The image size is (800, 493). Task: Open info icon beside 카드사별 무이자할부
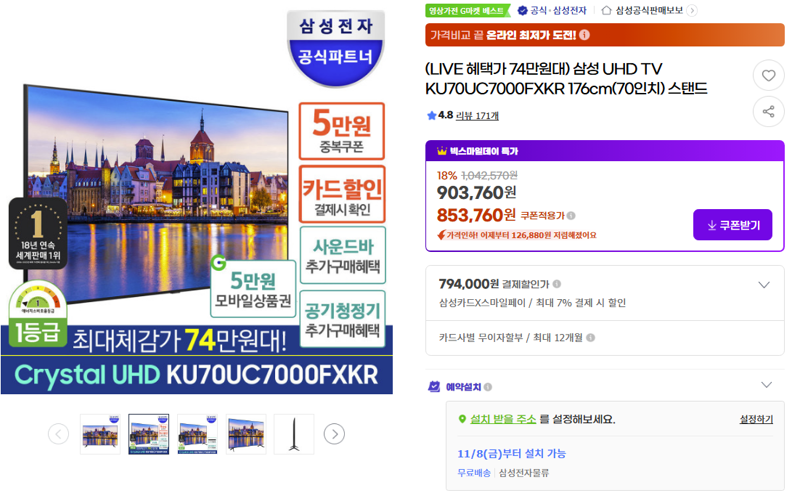coord(590,338)
